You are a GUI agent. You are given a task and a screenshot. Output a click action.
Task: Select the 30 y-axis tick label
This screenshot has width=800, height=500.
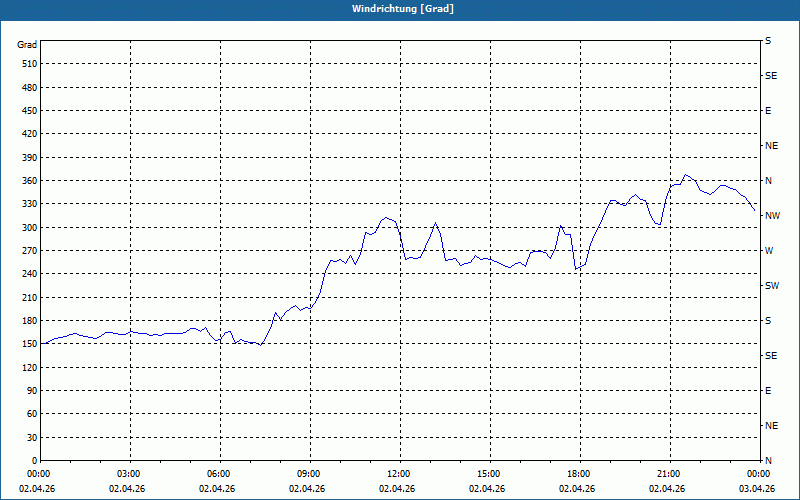32,437
